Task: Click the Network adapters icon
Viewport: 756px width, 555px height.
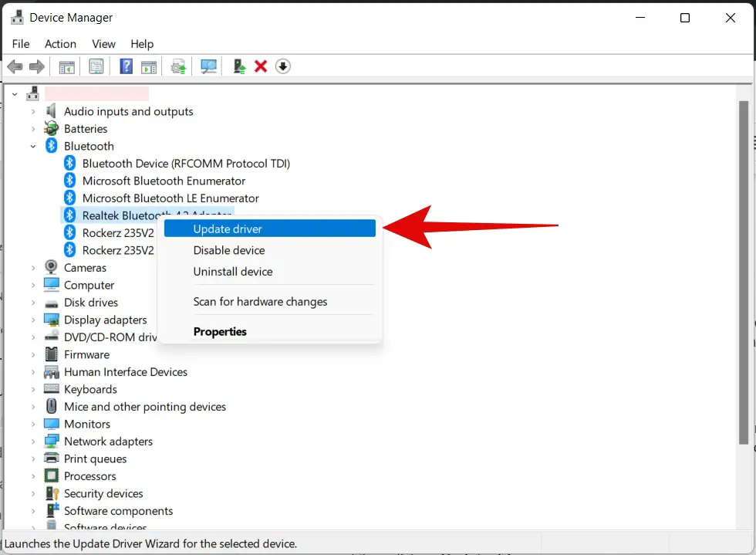Action: 51,441
